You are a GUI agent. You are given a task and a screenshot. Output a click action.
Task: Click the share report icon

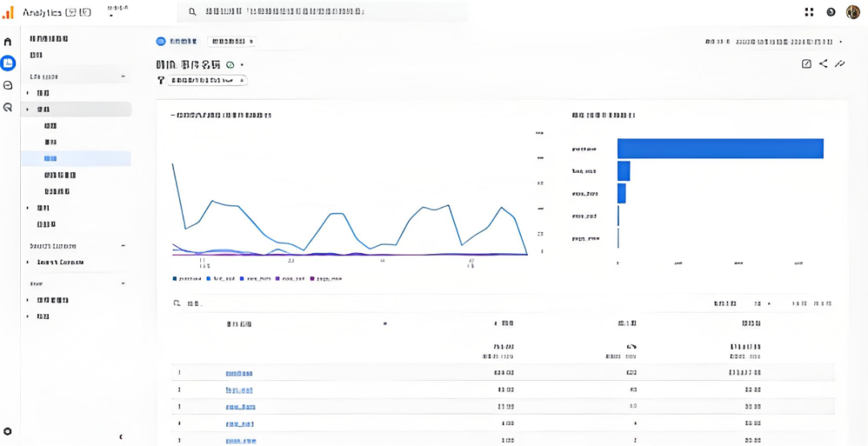[x=823, y=64]
